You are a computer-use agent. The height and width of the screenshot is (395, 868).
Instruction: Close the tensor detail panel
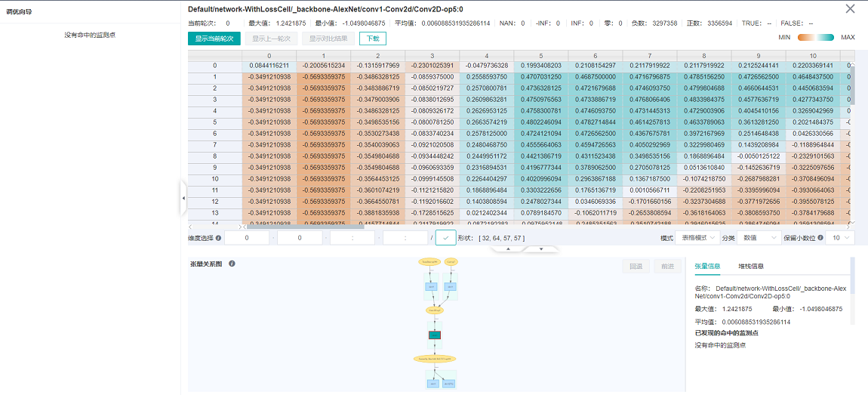(x=850, y=9)
